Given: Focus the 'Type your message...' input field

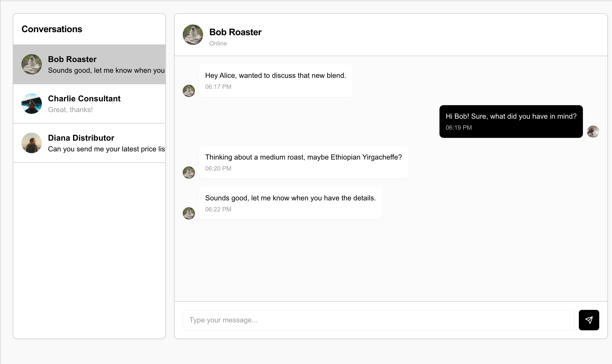Looking at the screenshot, I should coord(378,320).
